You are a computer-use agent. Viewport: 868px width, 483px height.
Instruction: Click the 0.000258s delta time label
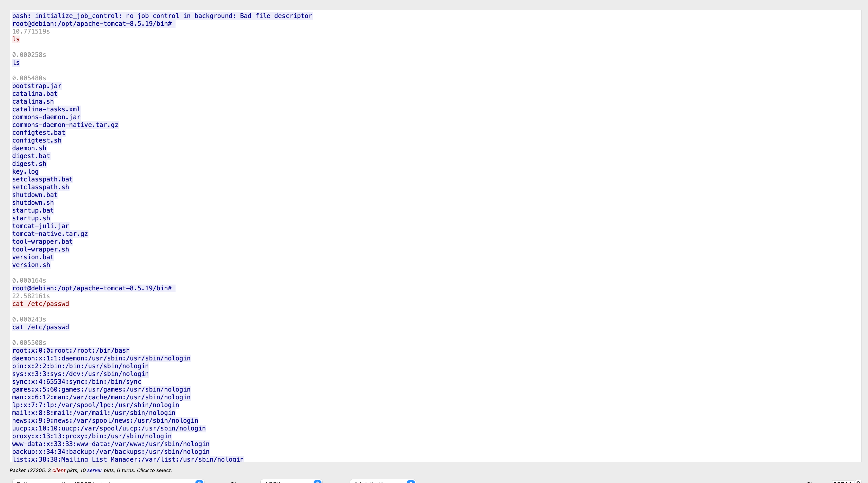coord(29,55)
